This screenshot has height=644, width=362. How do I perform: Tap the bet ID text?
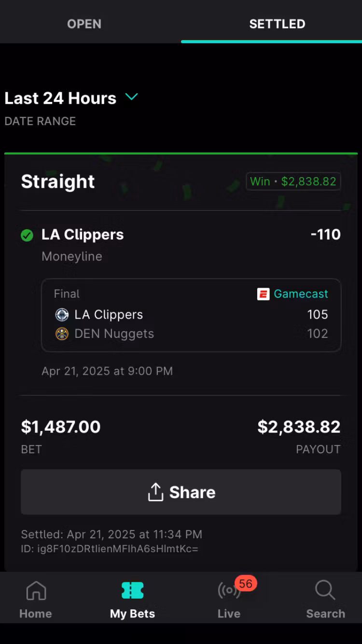[x=110, y=549]
